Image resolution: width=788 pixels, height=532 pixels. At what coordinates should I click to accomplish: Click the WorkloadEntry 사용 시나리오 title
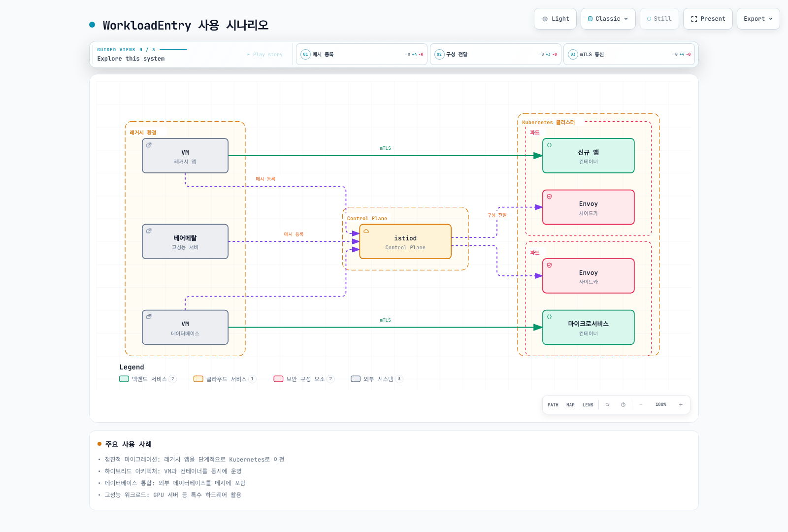click(x=186, y=25)
